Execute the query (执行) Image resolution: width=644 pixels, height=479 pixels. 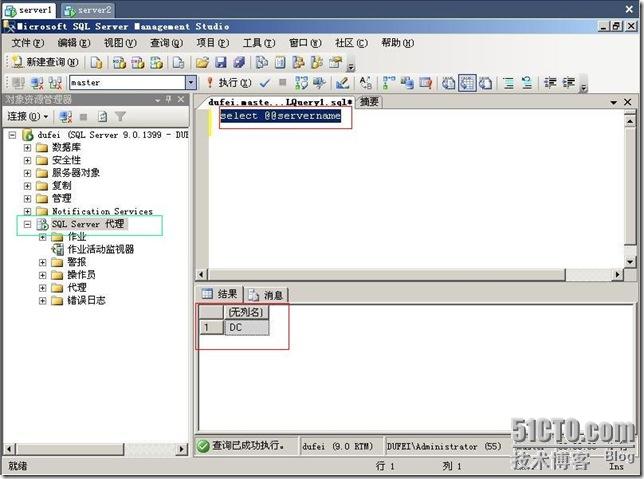pos(229,83)
